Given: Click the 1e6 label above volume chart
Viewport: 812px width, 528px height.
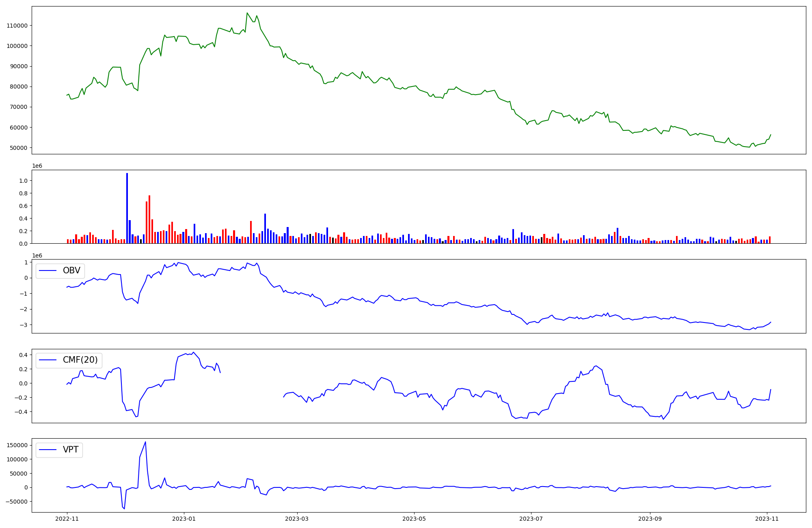Looking at the screenshot, I should point(37,166).
